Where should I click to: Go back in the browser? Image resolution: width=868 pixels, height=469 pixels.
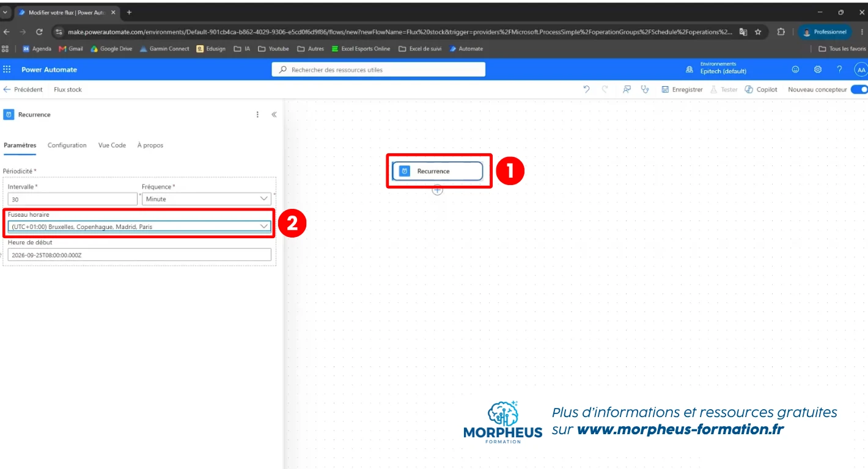(x=7, y=32)
